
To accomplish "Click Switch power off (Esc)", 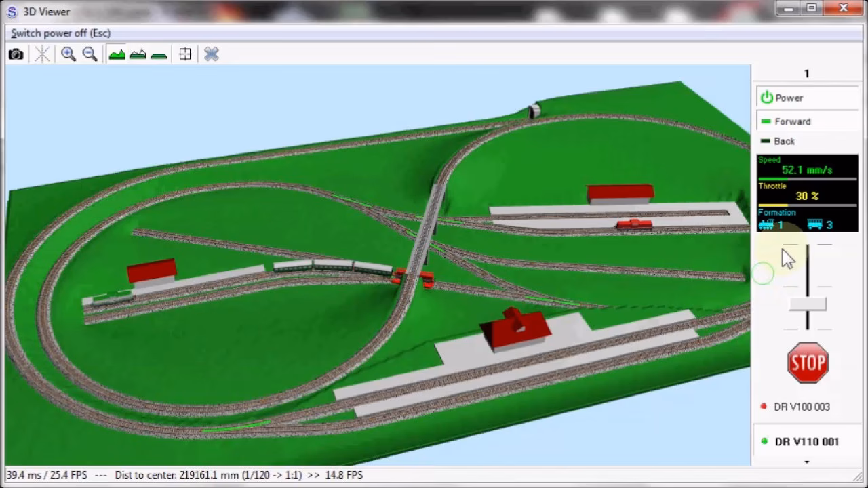I will click(x=60, y=33).
